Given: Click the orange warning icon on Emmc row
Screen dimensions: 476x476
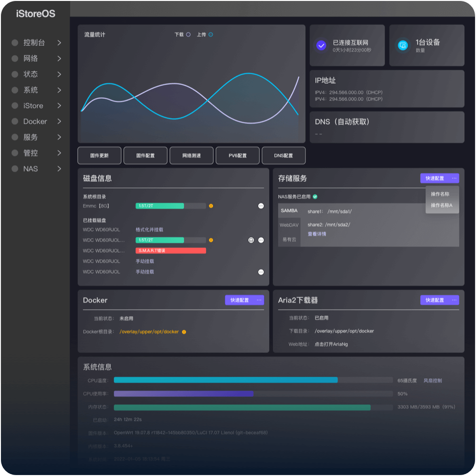Looking at the screenshot, I should coord(211,206).
